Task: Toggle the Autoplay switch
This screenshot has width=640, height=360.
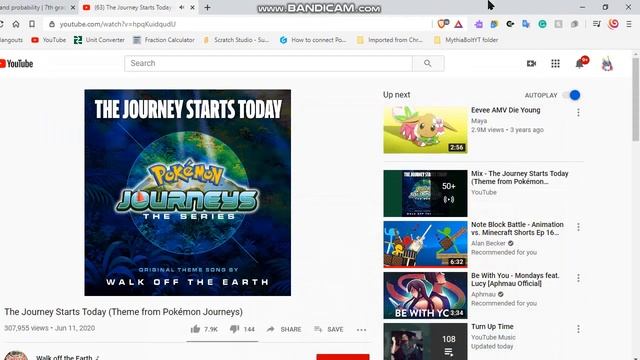Action: coord(571,95)
